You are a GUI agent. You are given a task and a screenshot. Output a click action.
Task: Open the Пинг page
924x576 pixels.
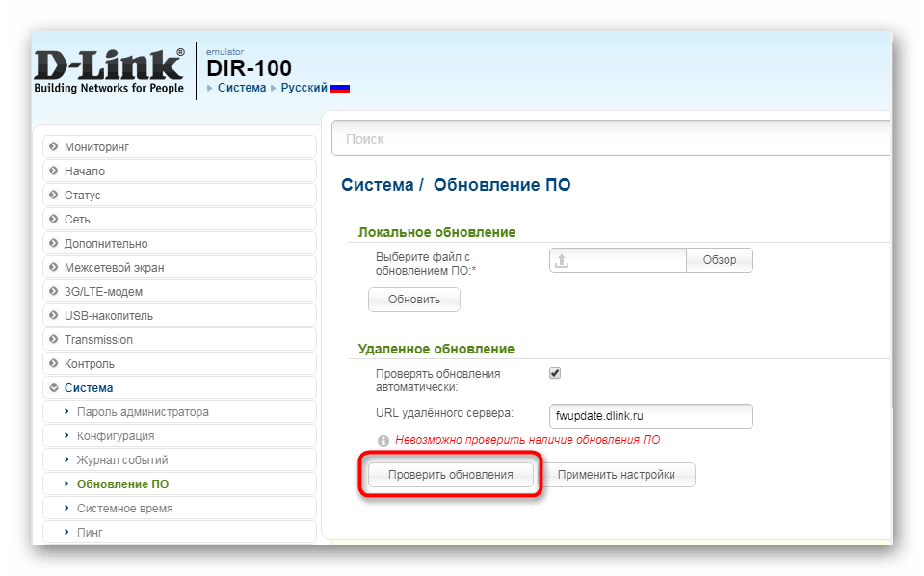click(180, 533)
